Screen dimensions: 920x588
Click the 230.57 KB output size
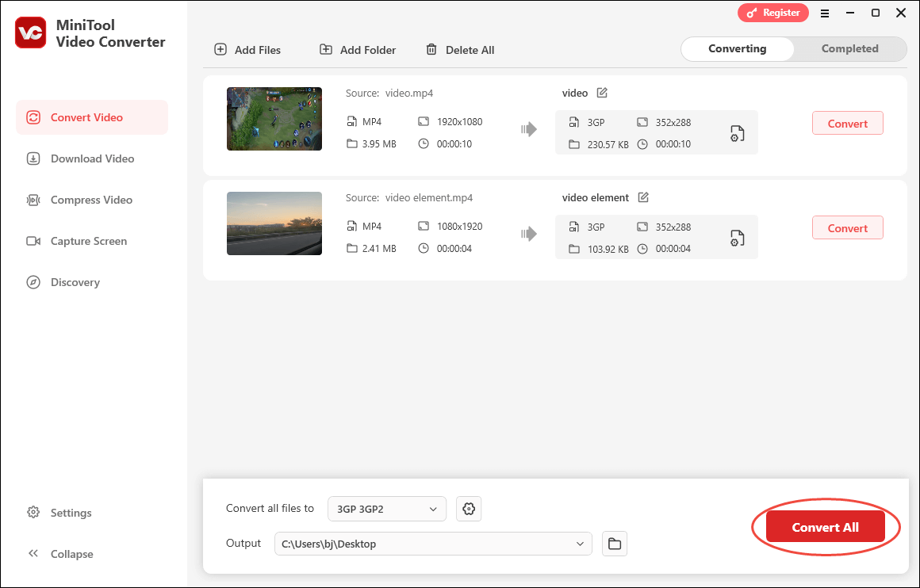click(608, 144)
